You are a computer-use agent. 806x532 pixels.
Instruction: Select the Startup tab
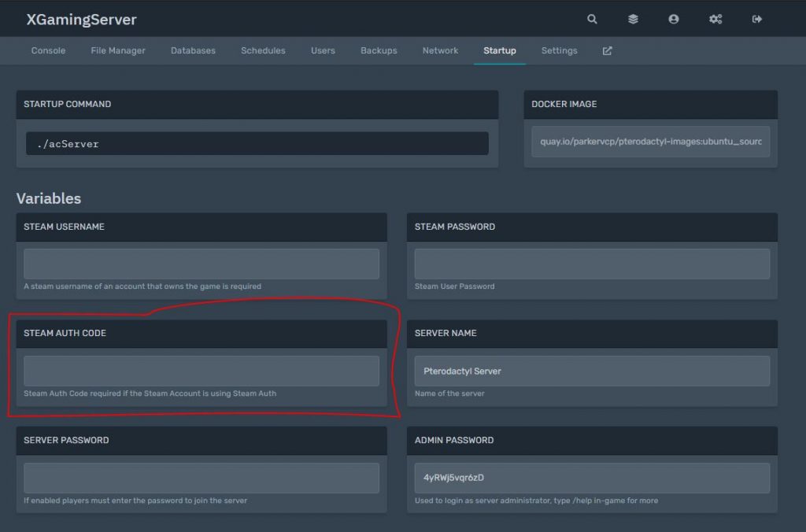[500, 50]
